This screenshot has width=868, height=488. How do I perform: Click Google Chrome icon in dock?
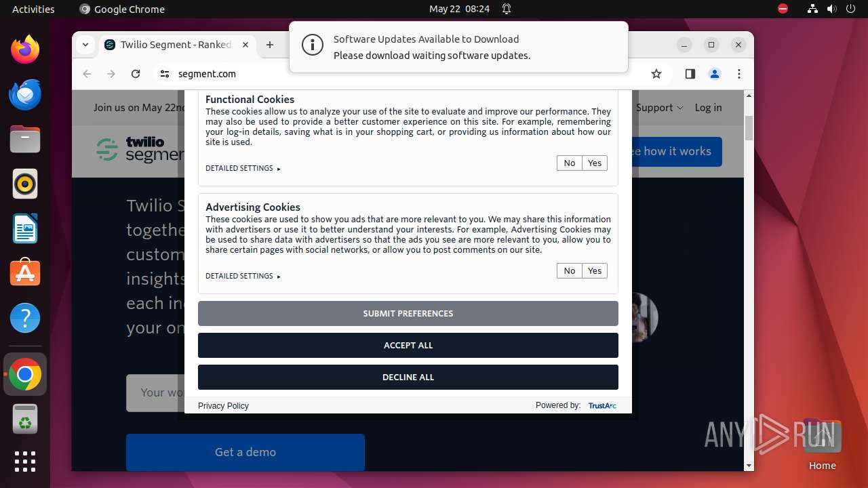pos(25,374)
